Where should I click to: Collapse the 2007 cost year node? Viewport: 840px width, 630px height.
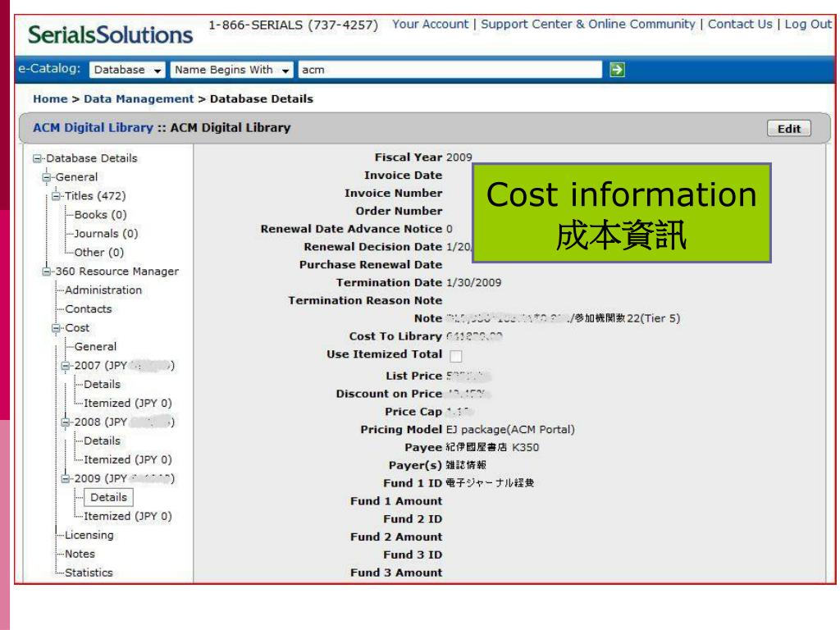click(x=66, y=366)
